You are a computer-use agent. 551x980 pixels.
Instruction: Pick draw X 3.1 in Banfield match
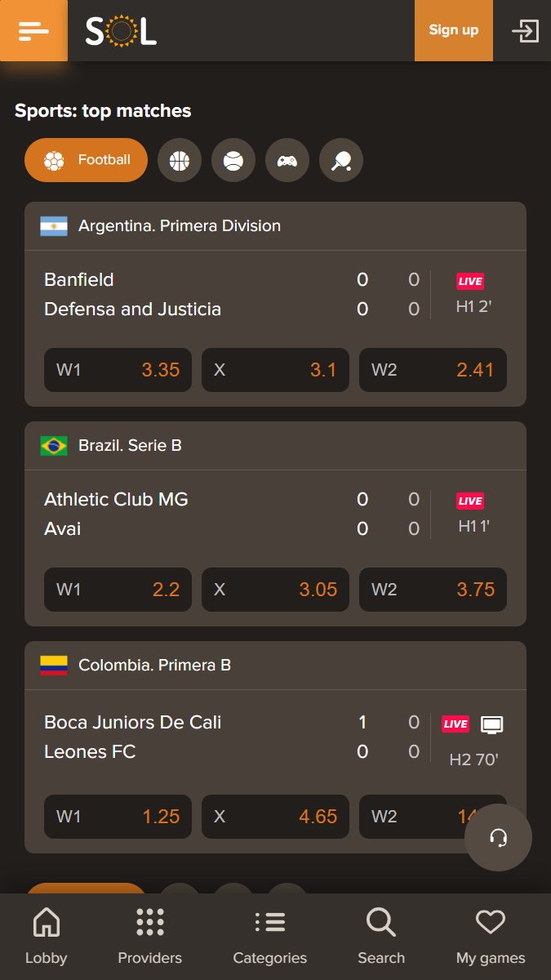tap(275, 370)
